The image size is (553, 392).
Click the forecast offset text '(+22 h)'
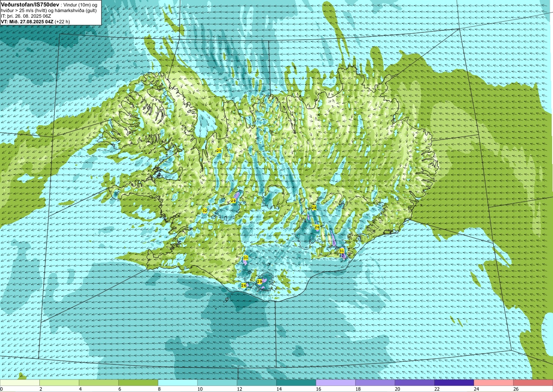pos(63,22)
